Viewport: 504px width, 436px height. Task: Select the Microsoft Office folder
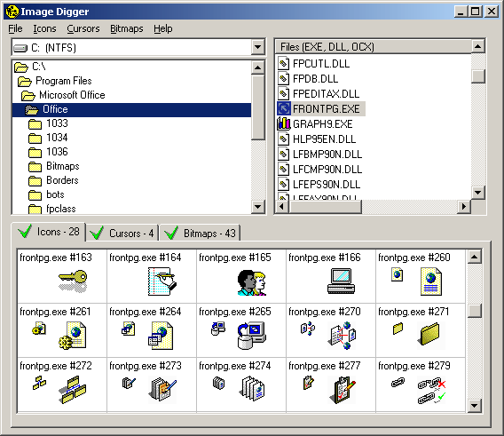63,95
